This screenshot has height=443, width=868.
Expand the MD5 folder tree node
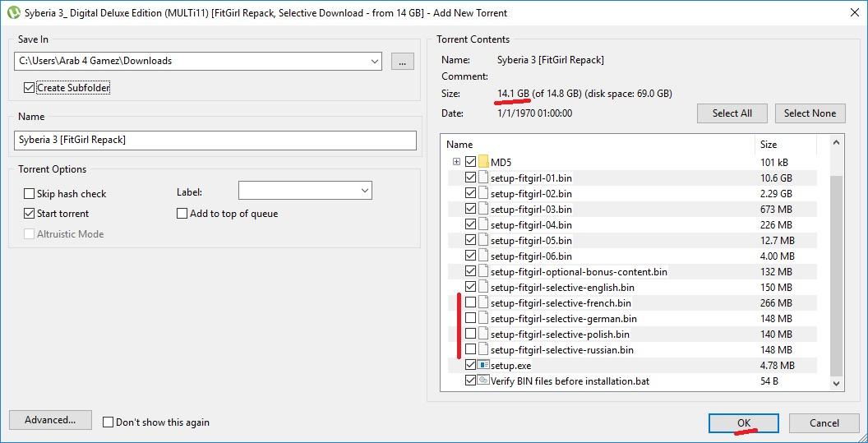[x=456, y=162]
